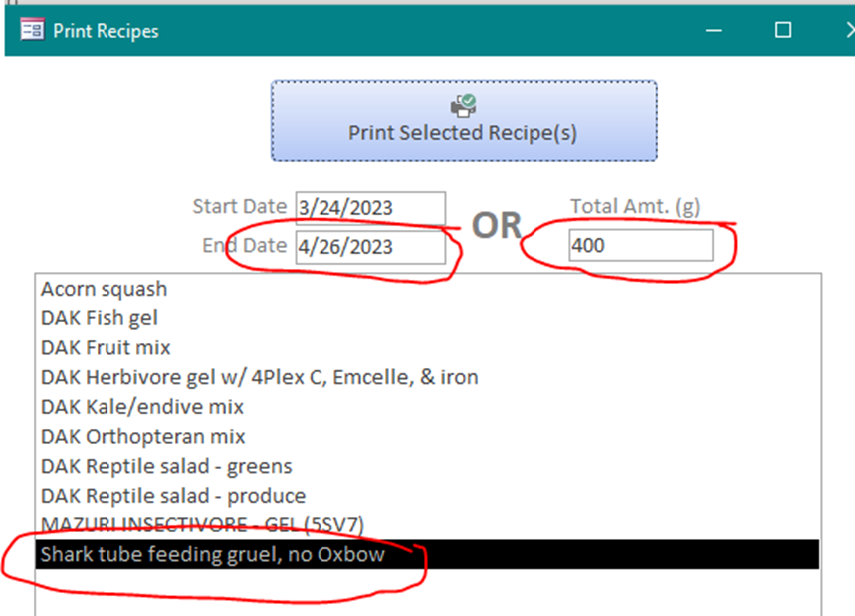
Task: Click the Print Recipes form icon
Action: point(32,30)
